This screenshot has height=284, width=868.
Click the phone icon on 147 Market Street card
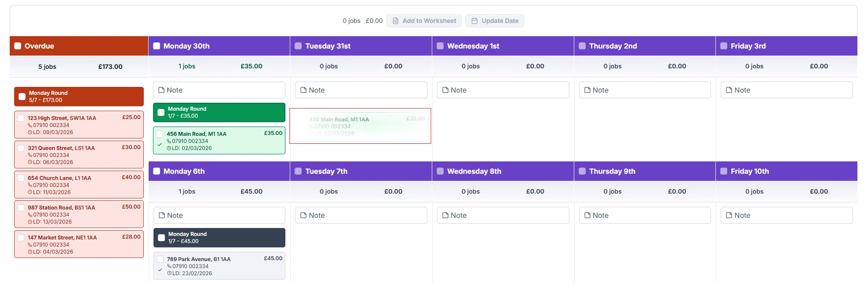[30, 244]
